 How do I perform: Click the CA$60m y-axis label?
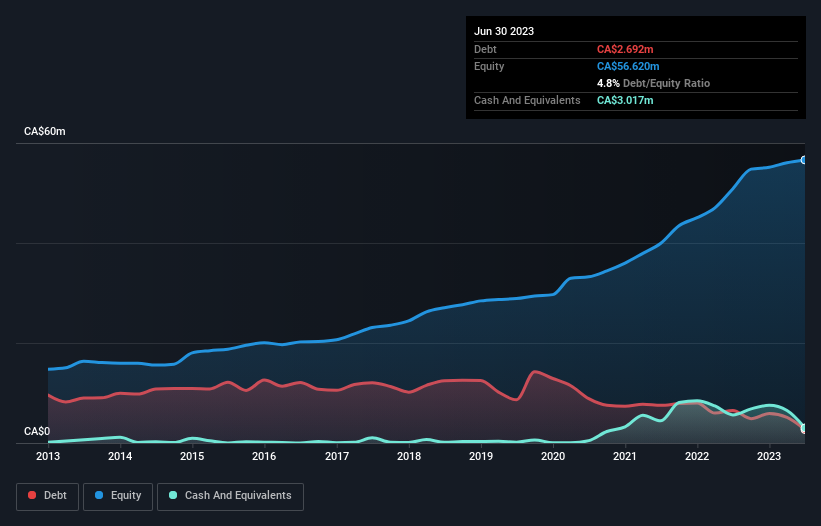point(45,131)
